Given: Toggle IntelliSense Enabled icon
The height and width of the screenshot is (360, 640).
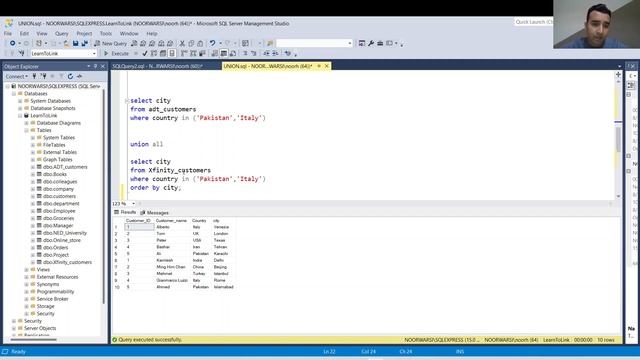Looking at the screenshot, I should pos(171,53).
